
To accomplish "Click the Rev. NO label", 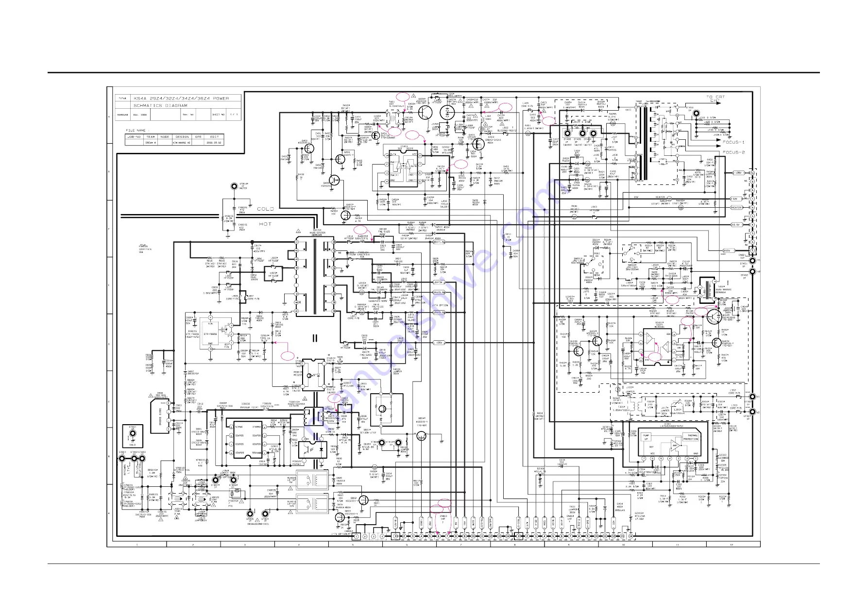I will (188, 115).
